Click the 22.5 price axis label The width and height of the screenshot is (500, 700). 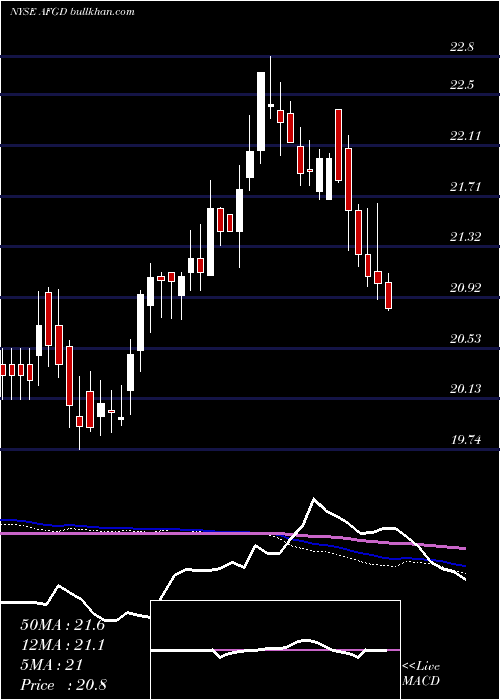click(x=462, y=84)
